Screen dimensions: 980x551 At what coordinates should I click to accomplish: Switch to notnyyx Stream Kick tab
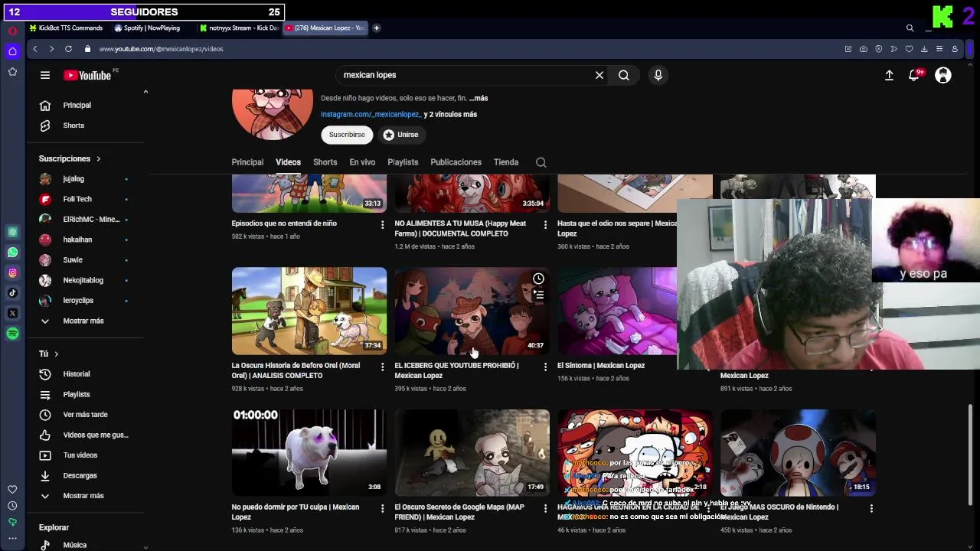coord(239,28)
